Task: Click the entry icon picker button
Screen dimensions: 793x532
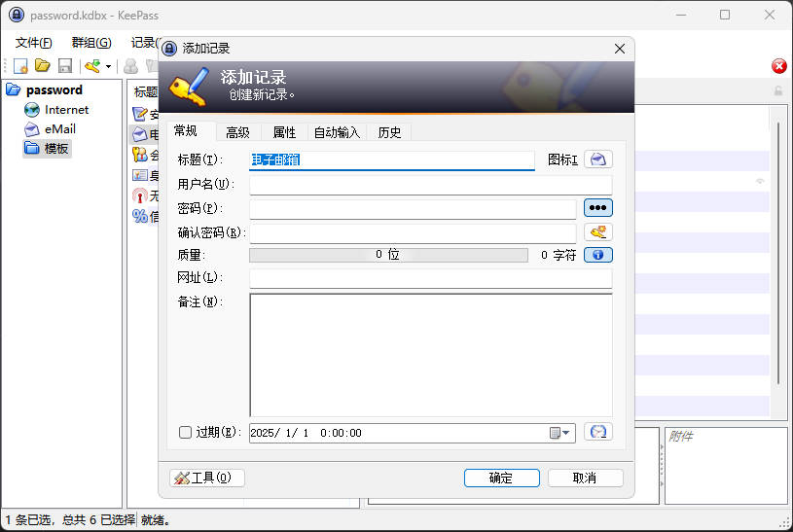Action: pos(597,160)
